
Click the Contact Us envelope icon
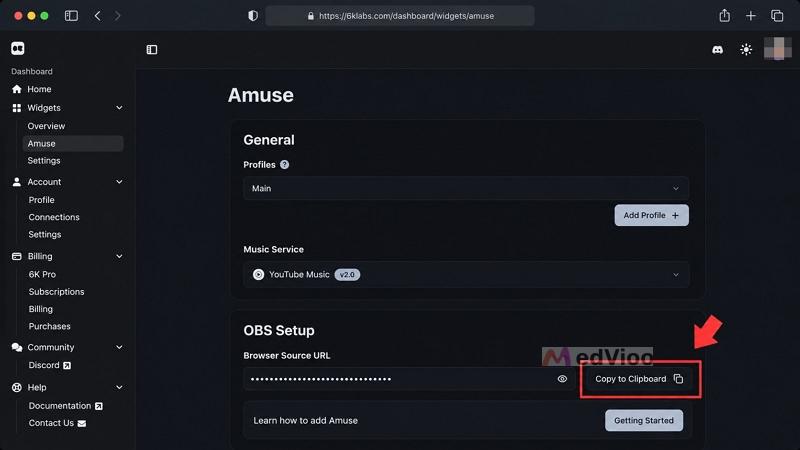[82, 423]
